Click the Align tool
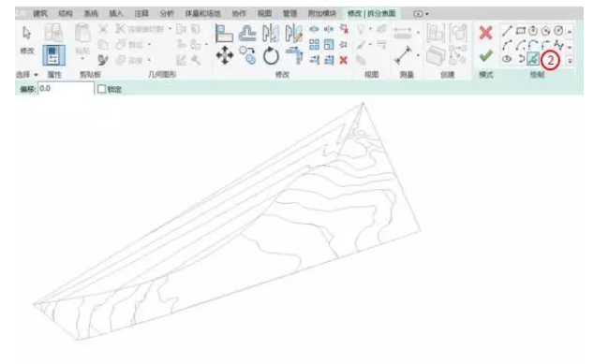 pyautogui.click(x=224, y=33)
